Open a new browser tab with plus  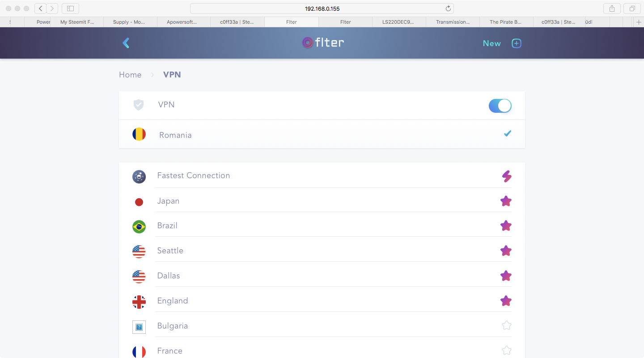coord(639,22)
